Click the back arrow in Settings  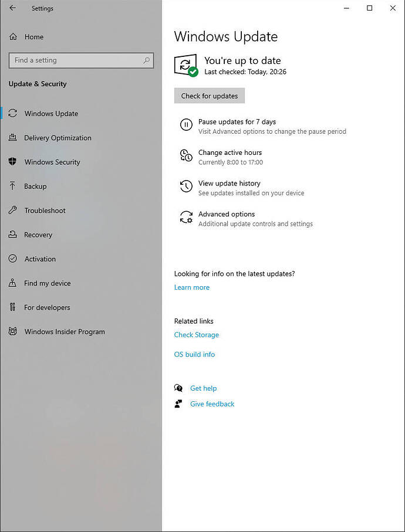(x=12, y=8)
